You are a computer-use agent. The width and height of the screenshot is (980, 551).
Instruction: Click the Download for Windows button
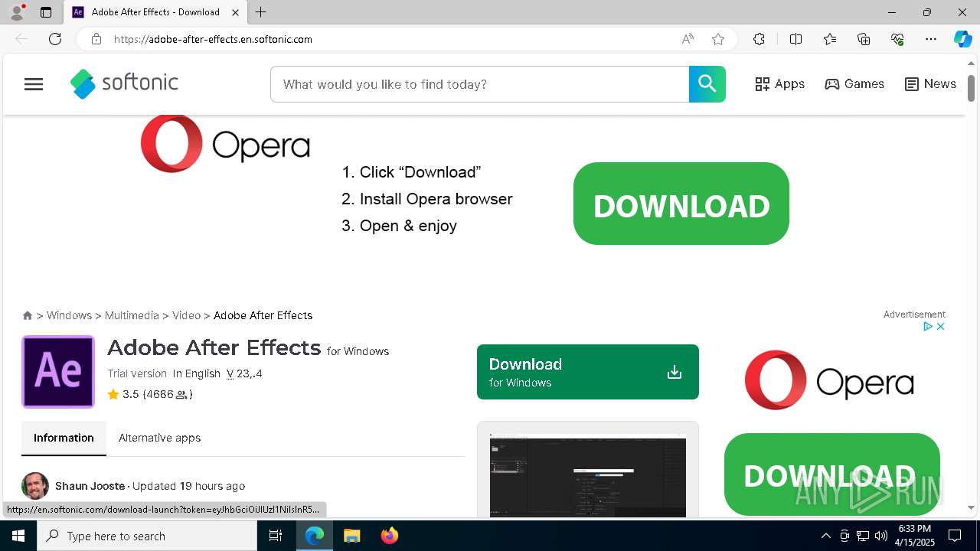(588, 372)
